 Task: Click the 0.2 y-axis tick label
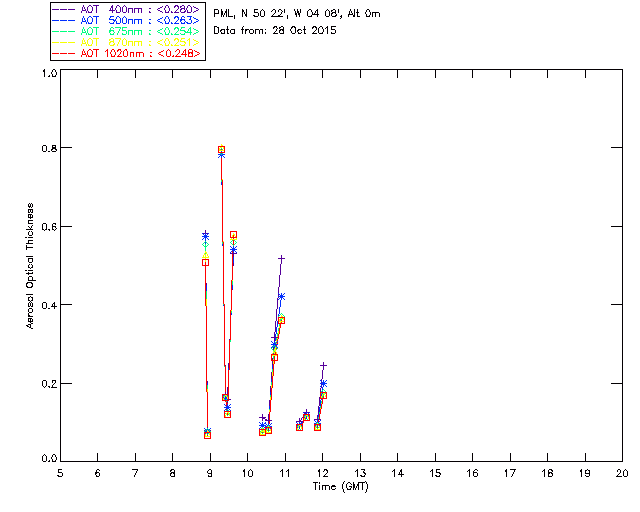tap(49, 383)
